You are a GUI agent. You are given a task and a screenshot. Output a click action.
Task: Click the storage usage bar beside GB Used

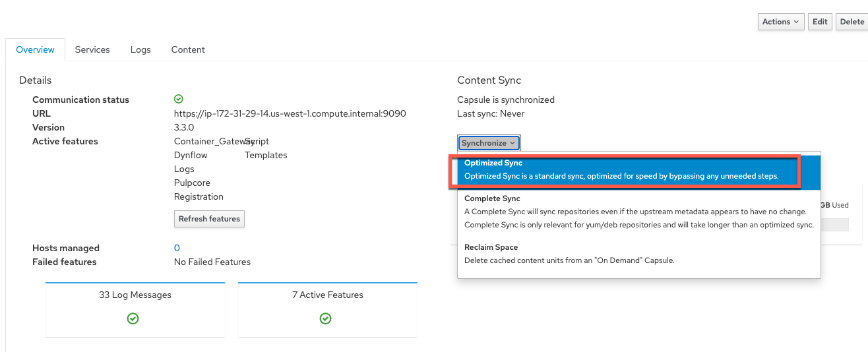tap(834, 225)
